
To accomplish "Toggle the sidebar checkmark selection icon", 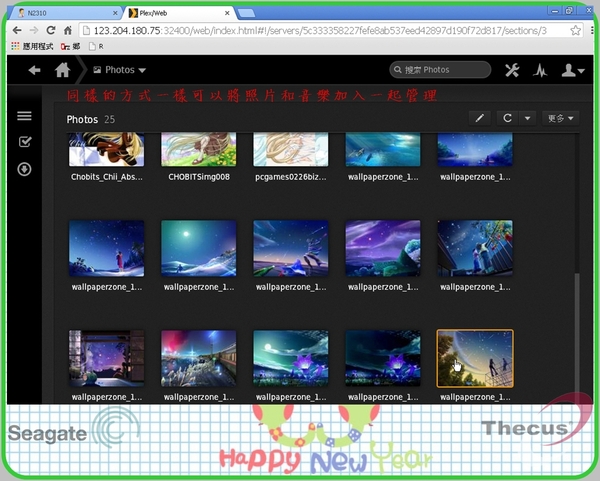I will point(25,142).
